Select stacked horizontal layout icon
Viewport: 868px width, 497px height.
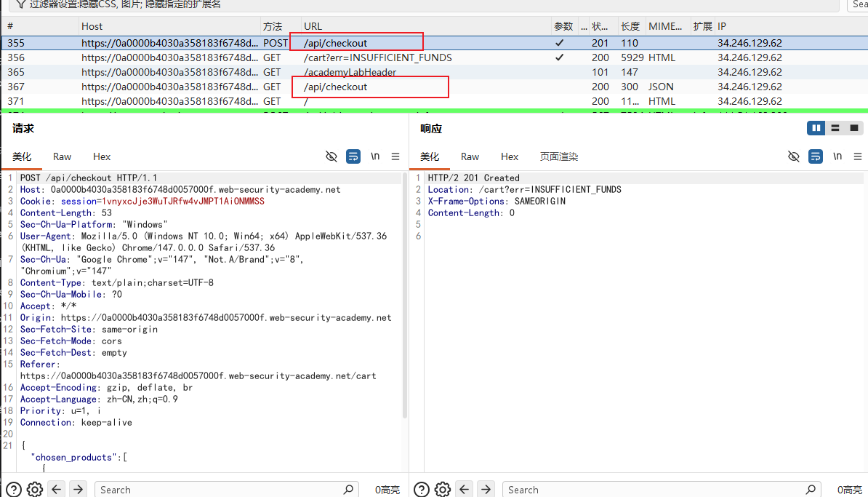[835, 128]
